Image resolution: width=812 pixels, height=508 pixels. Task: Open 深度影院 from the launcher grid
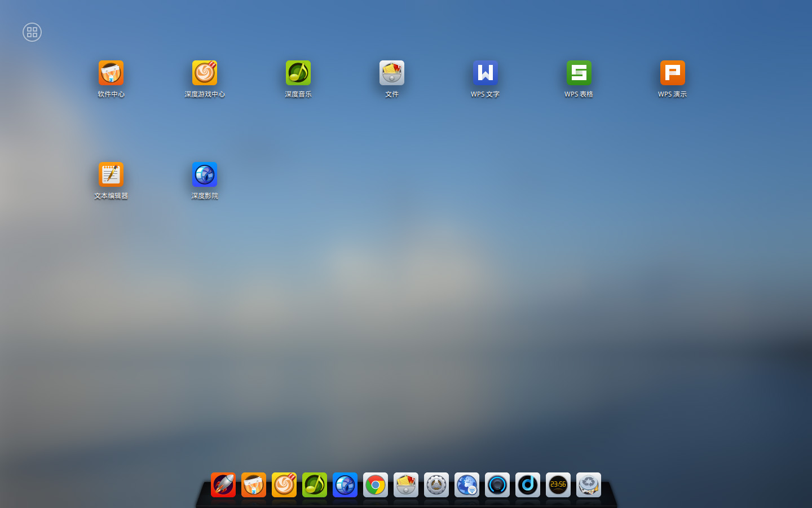click(x=205, y=174)
